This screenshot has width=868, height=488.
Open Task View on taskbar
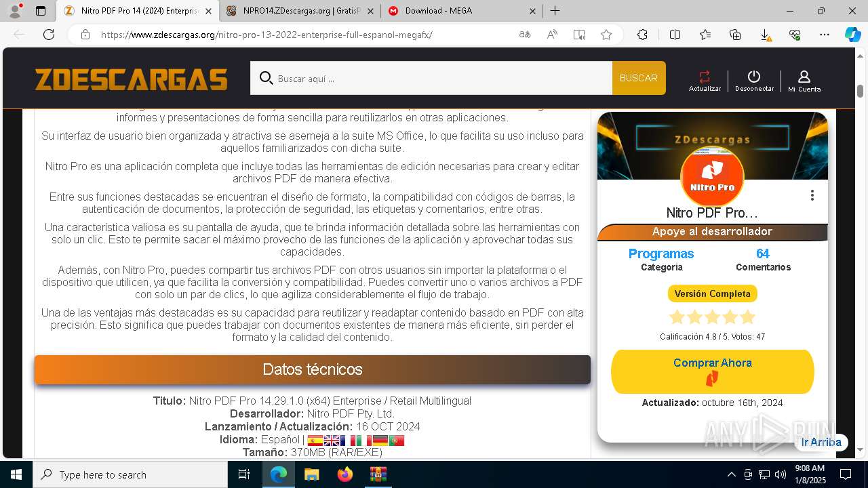(244, 474)
